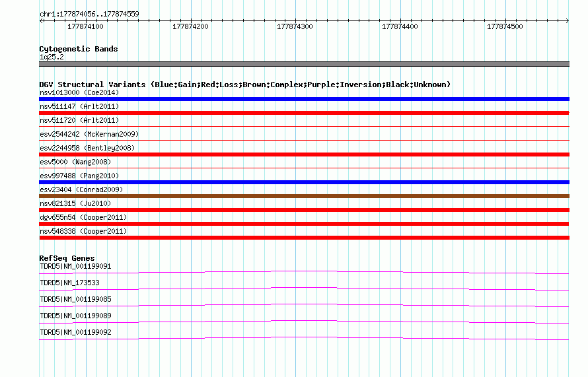Image resolution: width=588 pixels, height=377 pixels.
Task: Click the Cytogenetic Bands track title
Action: (79, 49)
